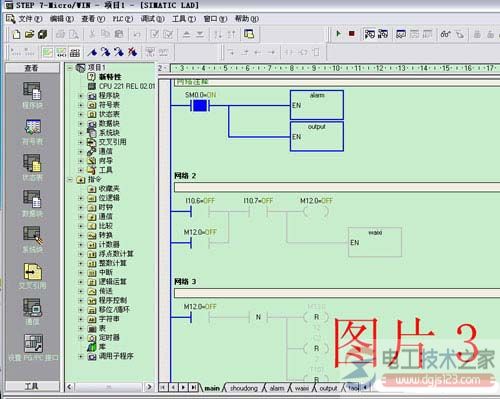The width and height of the screenshot is (500, 399).
Task: Click the network 2 comment field
Action: point(337,187)
